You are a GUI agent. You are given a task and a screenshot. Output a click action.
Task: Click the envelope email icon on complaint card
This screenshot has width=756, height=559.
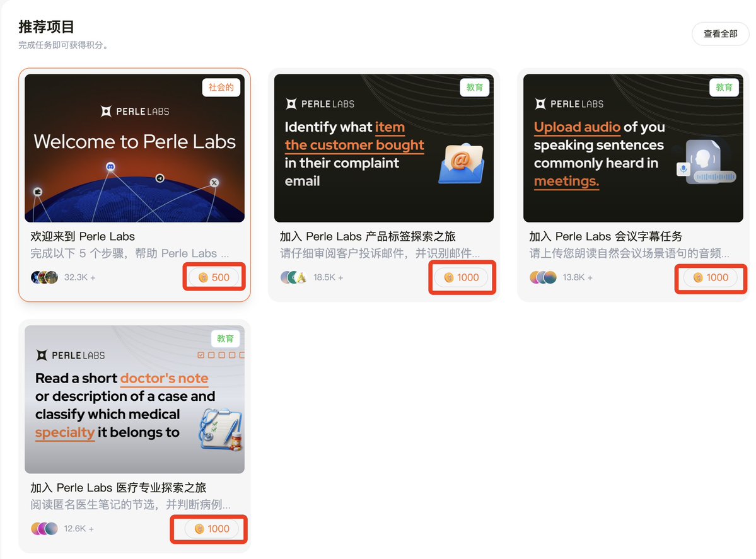pyautogui.click(x=461, y=163)
